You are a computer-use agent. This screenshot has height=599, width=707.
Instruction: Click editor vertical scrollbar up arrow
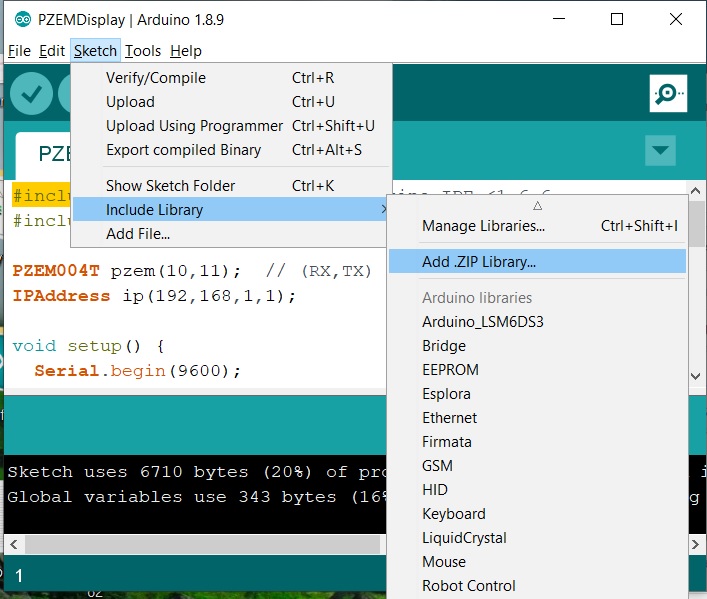[x=696, y=191]
